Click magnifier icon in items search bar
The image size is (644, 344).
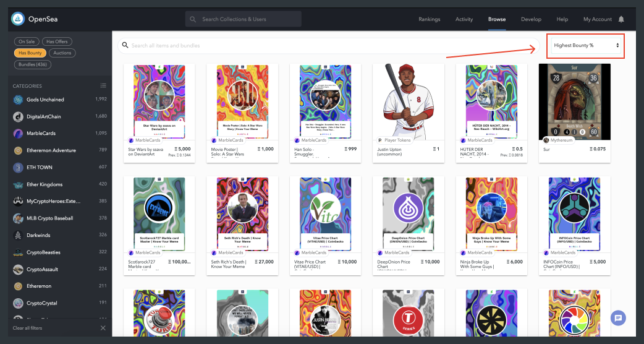click(125, 45)
